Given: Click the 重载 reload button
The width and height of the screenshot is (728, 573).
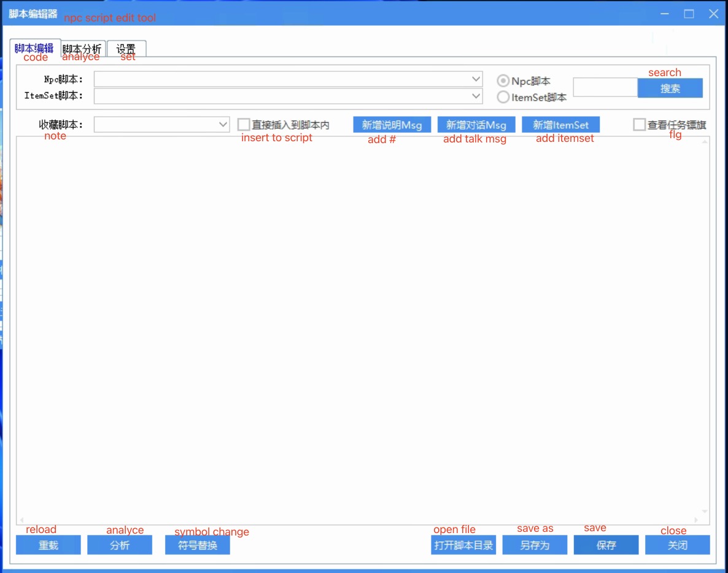Looking at the screenshot, I should coord(48,545).
